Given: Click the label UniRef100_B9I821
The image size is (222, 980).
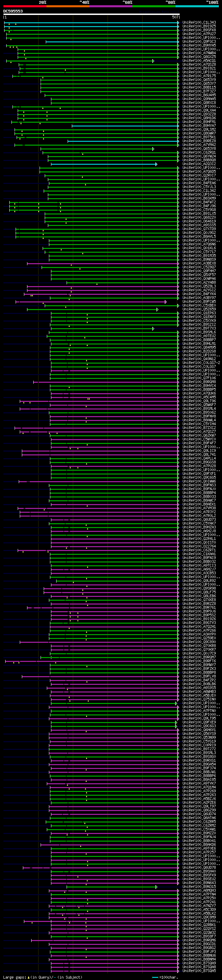Looking at the screenshot, I should (199, 68).
